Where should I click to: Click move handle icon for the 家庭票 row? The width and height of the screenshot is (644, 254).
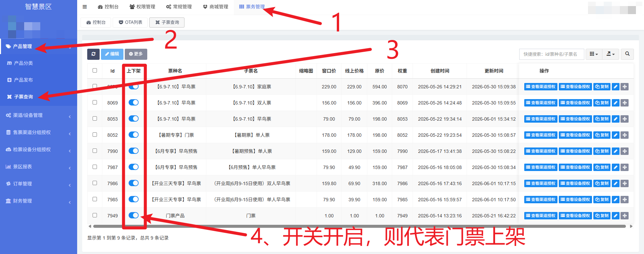coord(625,87)
